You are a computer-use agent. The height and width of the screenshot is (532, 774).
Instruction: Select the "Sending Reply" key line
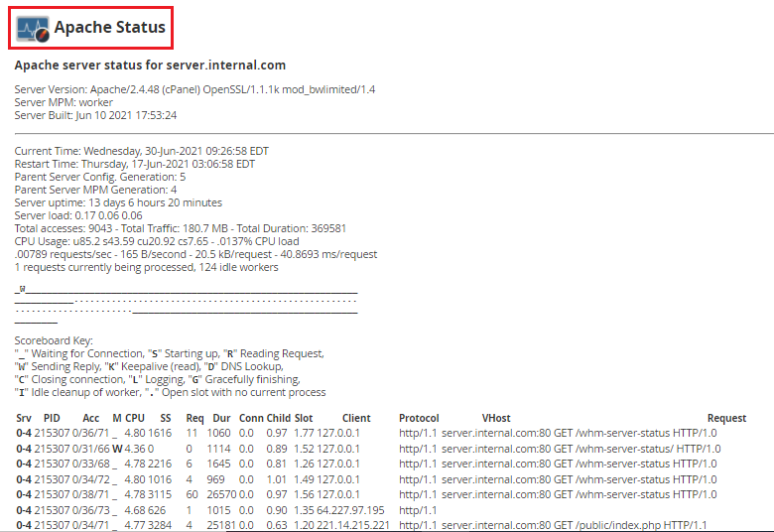[149, 366]
